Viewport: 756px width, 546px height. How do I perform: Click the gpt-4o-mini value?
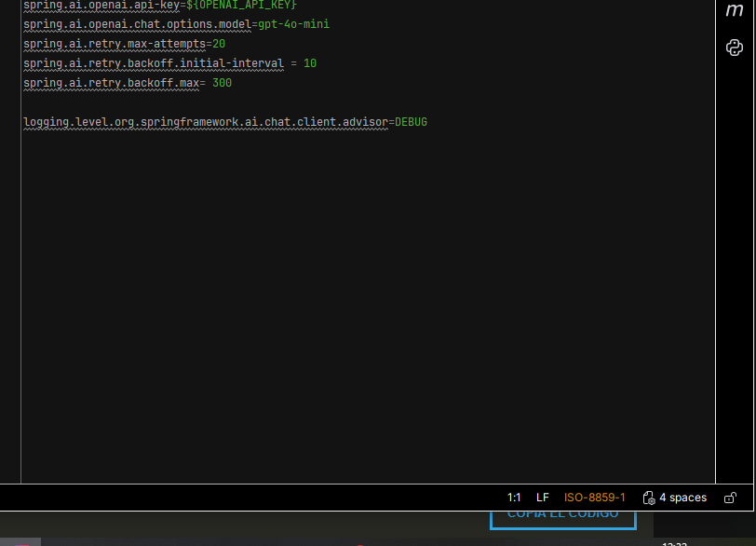coord(293,24)
